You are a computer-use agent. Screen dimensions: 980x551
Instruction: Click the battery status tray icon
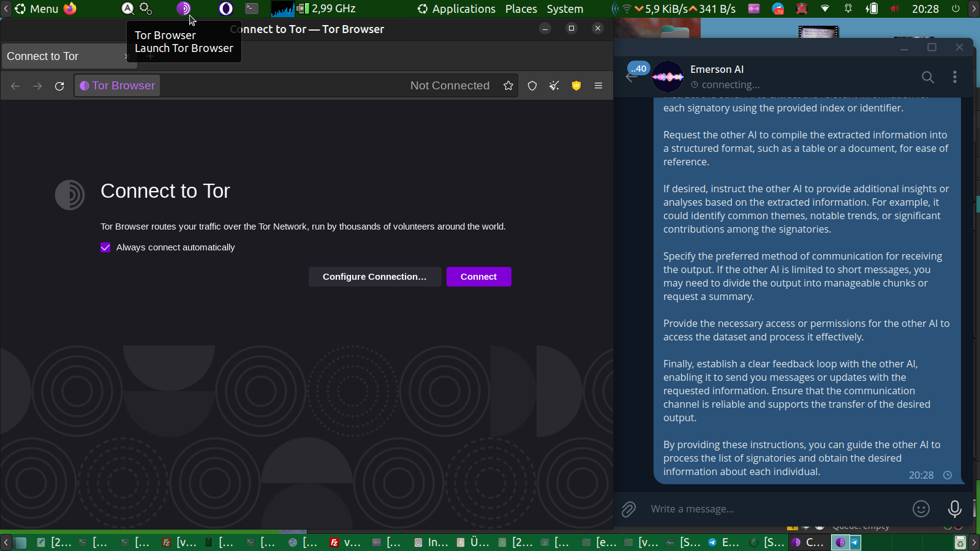(872, 9)
